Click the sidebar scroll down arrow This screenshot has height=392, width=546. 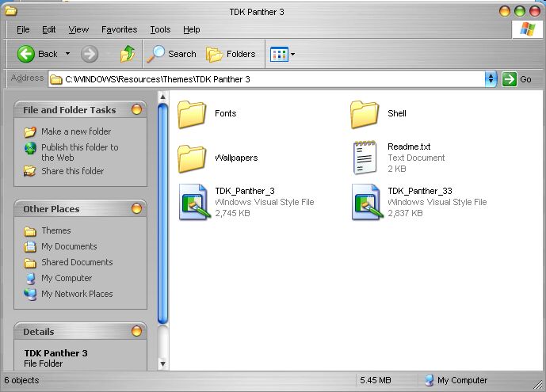(x=162, y=364)
